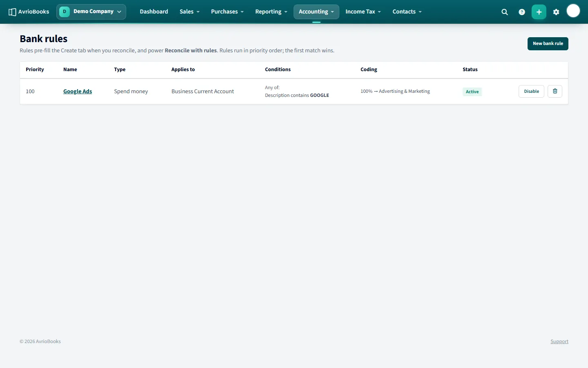Click the Conditions column header
The width and height of the screenshot is (588, 368).
(x=278, y=70)
